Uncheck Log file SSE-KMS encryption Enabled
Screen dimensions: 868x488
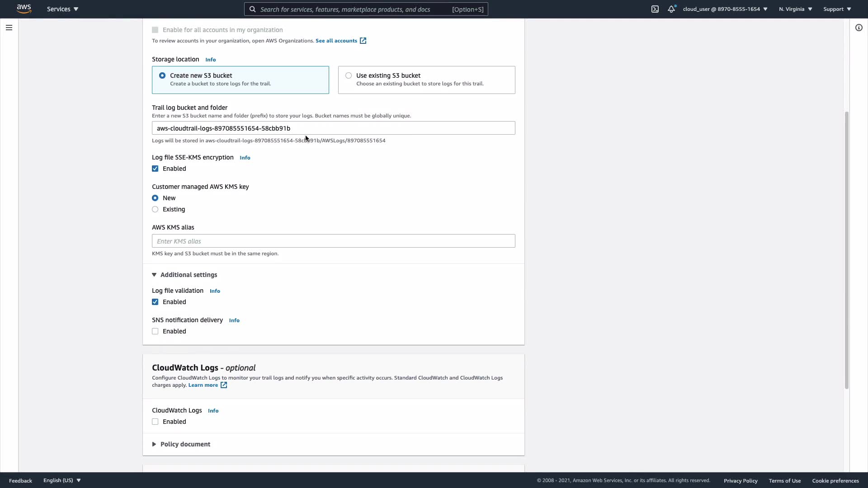(x=155, y=169)
